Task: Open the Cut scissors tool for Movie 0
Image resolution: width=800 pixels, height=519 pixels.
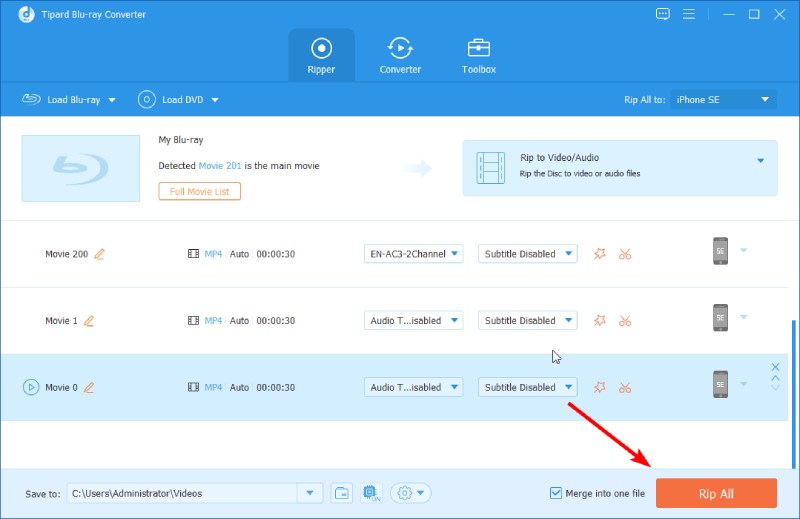Action: point(625,387)
